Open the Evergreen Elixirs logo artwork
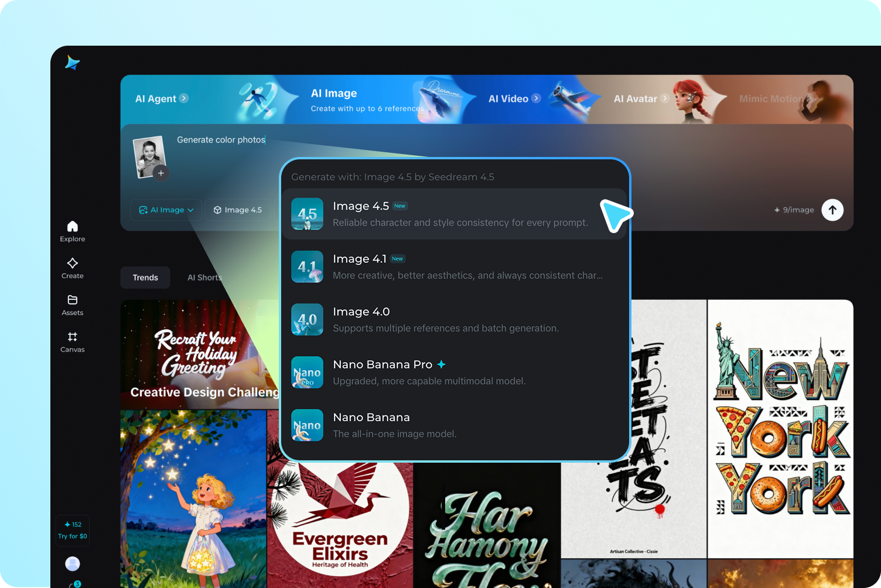The width and height of the screenshot is (881, 588). point(340,524)
